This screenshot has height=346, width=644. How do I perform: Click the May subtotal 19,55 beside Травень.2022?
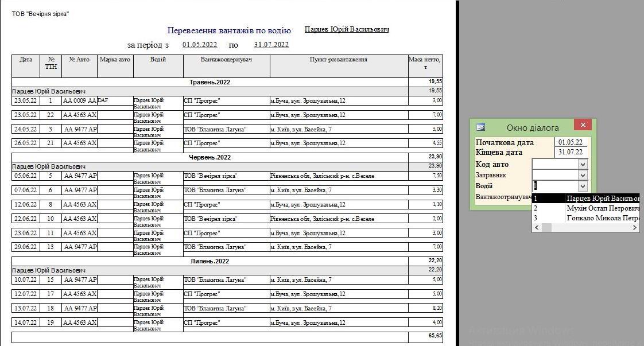[435, 81]
